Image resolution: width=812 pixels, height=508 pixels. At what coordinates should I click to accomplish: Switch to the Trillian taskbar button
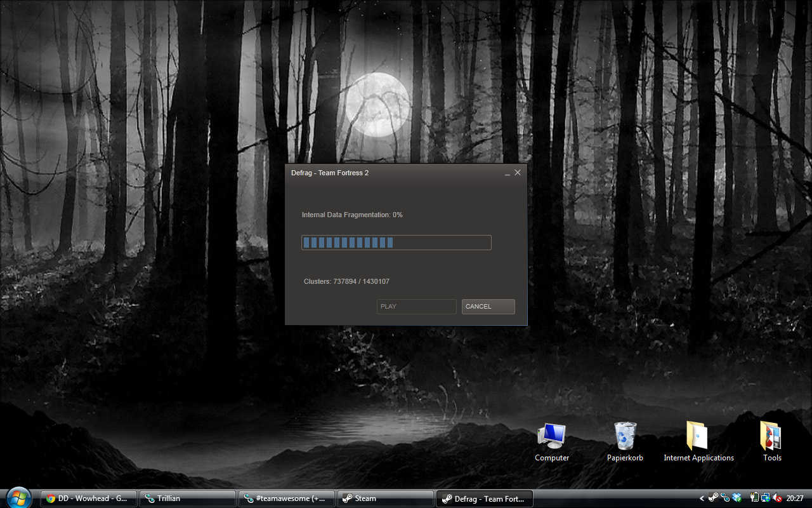(x=188, y=498)
